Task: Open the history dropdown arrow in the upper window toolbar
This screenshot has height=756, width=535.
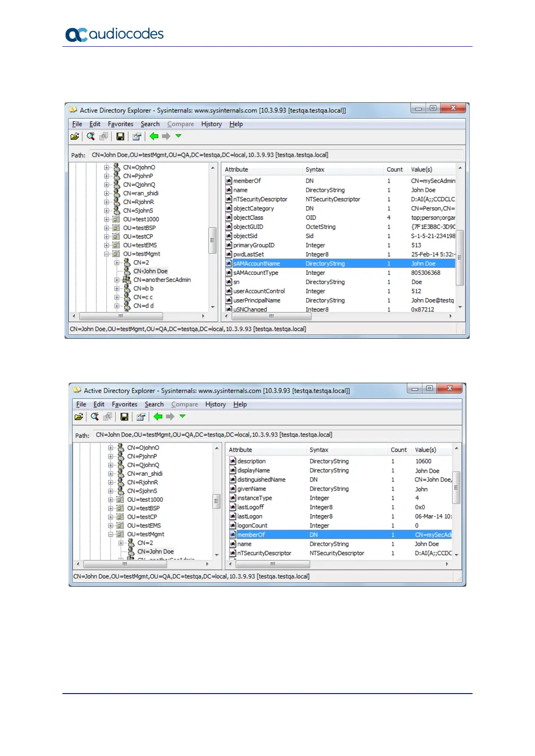Action: pyautogui.click(x=178, y=136)
